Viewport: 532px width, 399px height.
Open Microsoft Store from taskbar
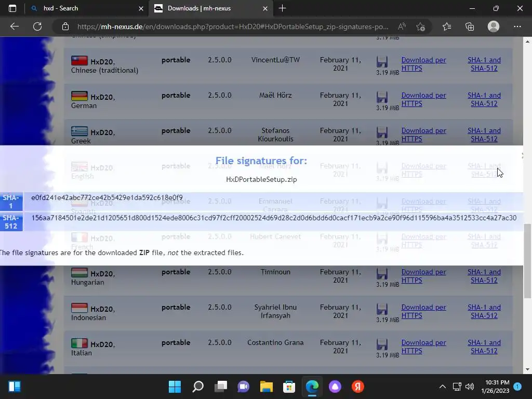pyautogui.click(x=289, y=387)
